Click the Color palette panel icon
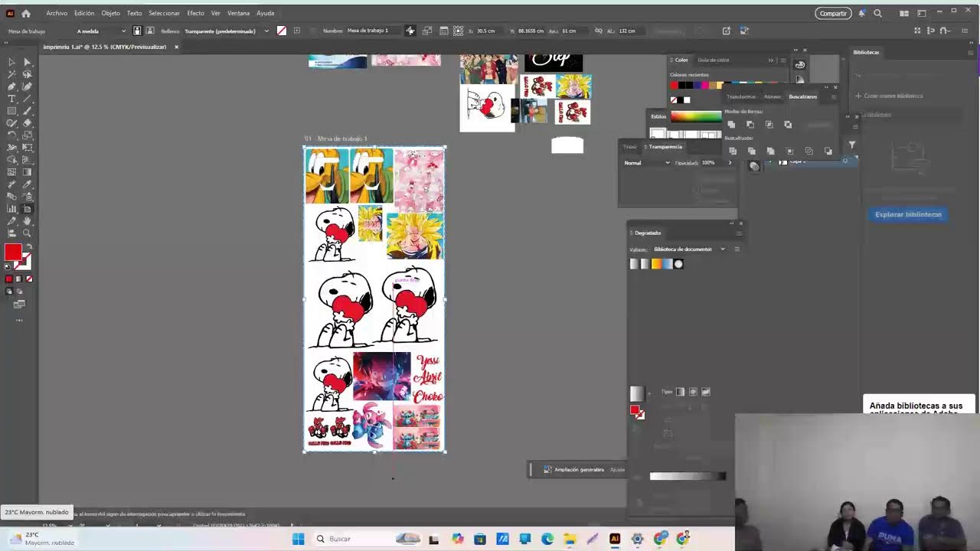The width and height of the screenshot is (980, 551). pos(800,64)
